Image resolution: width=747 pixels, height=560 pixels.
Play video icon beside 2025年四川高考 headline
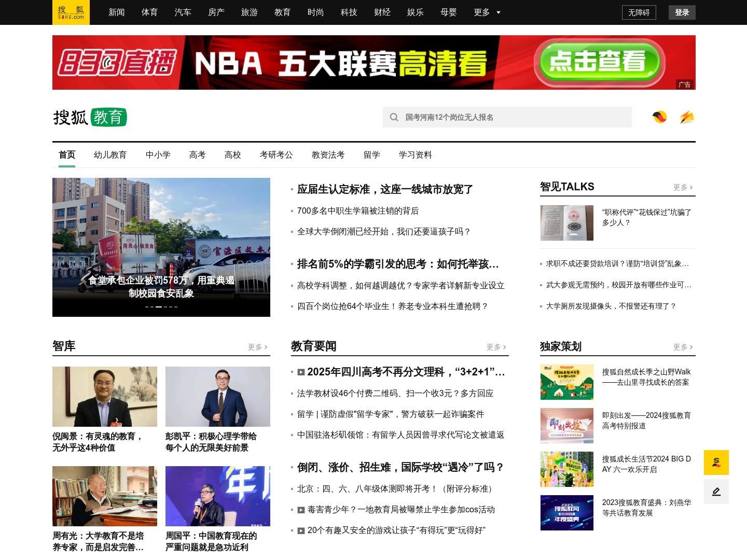coord(301,372)
